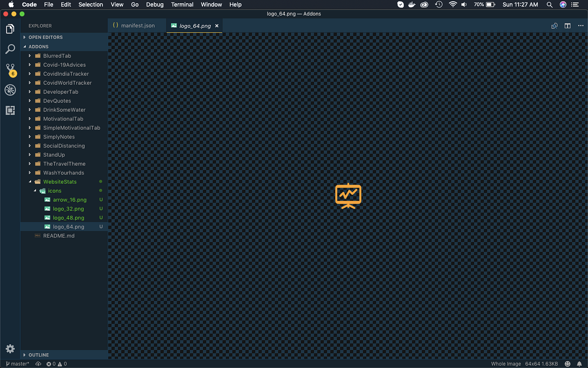Open the View menu
This screenshot has width=588, height=368.
pos(117,5)
